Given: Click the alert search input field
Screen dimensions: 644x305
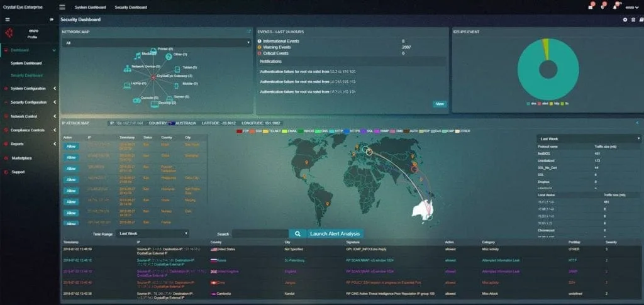Looking at the screenshot, I should click(260, 234).
